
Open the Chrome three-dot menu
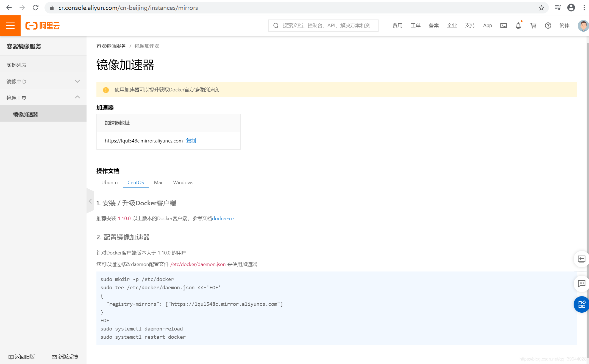click(x=584, y=8)
